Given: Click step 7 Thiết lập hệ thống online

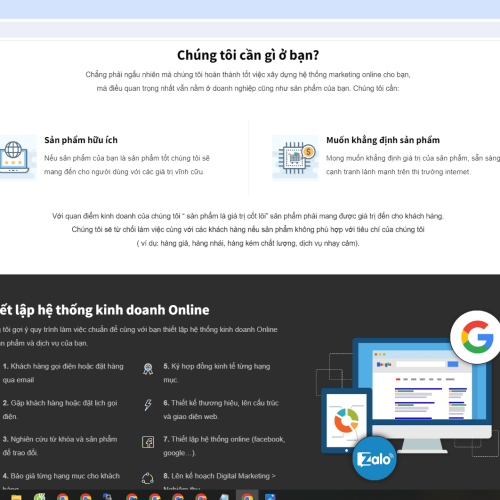Looking at the screenshot, I should [224, 446].
